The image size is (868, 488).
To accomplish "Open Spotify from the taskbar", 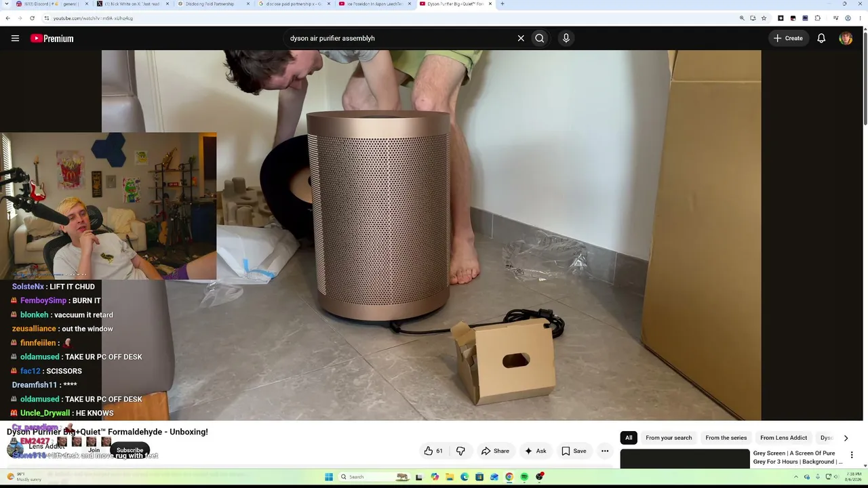I will point(524,477).
